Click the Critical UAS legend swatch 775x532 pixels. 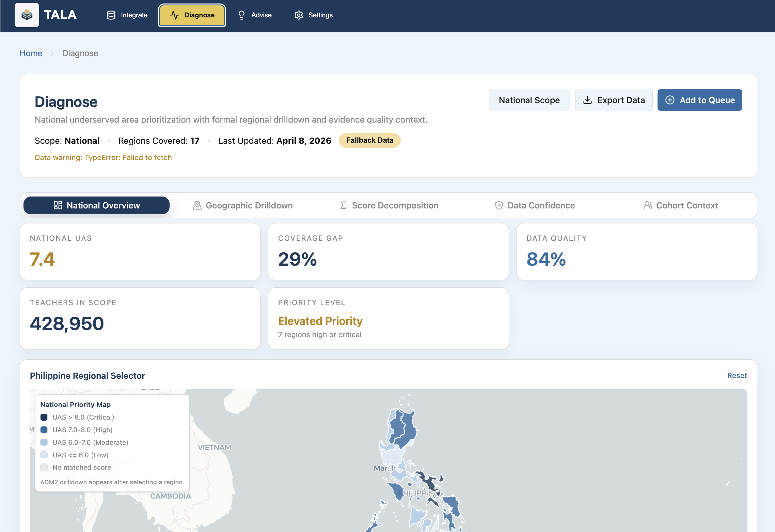pos(44,417)
